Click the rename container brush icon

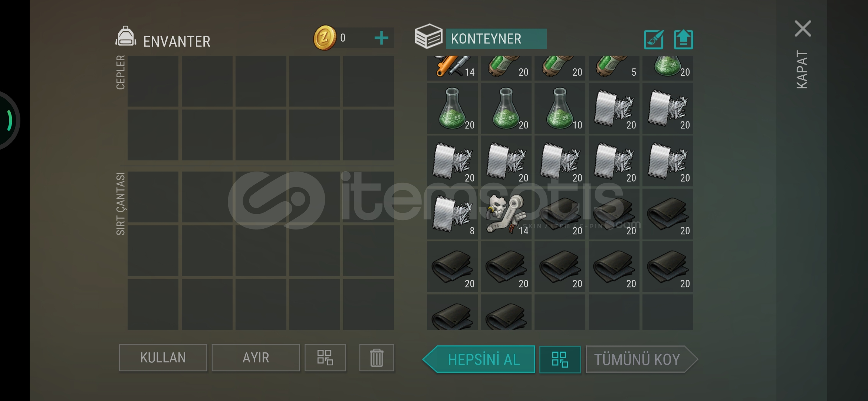point(654,39)
